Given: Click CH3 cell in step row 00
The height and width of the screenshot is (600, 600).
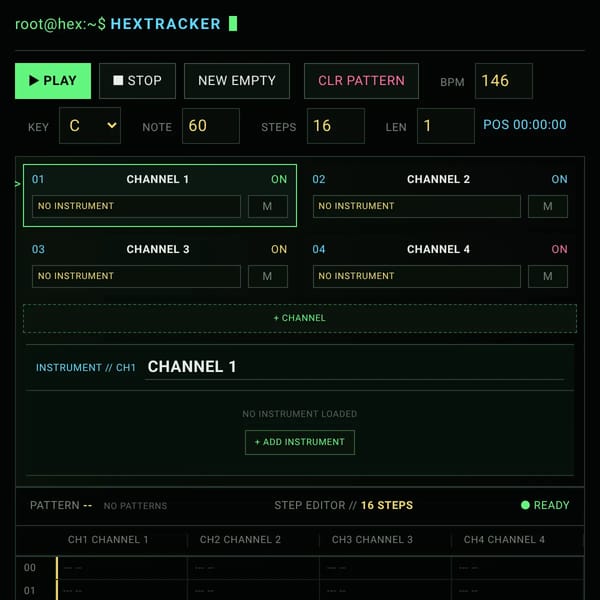Looking at the screenshot, I should pos(385,568).
